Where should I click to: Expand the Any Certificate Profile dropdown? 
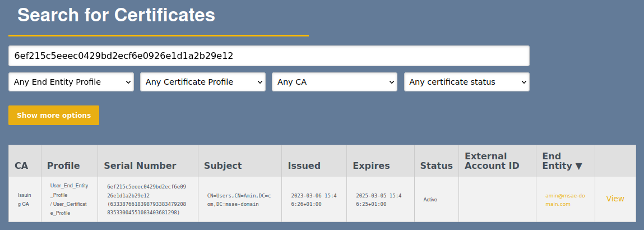pos(203,82)
